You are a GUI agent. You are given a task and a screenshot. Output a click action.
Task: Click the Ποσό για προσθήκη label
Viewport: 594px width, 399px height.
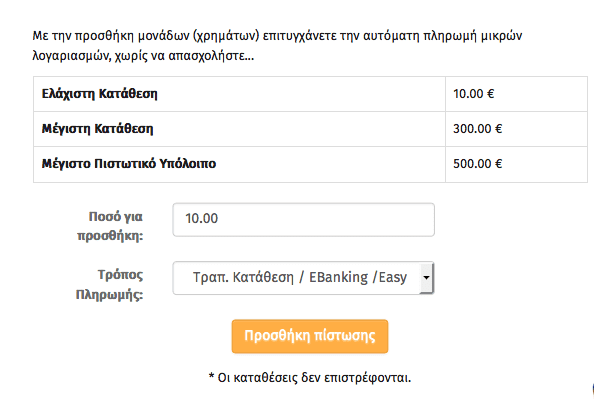[x=110, y=226]
